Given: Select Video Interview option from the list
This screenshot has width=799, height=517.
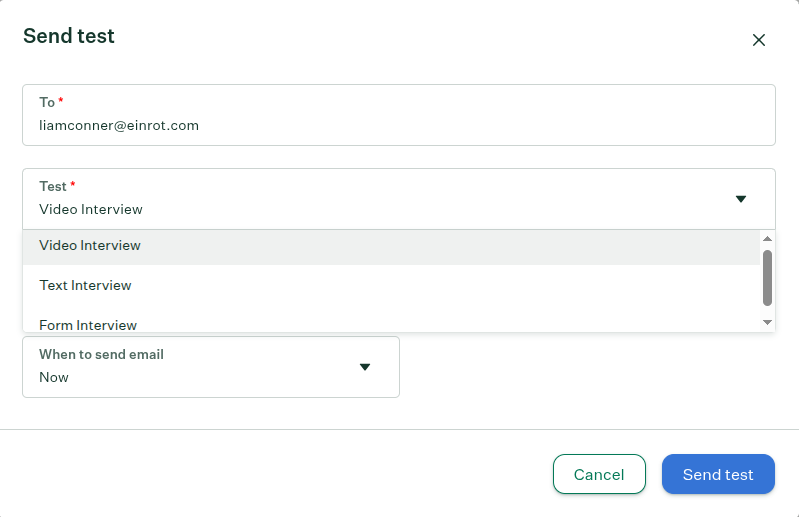Looking at the screenshot, I should point(90,246).
